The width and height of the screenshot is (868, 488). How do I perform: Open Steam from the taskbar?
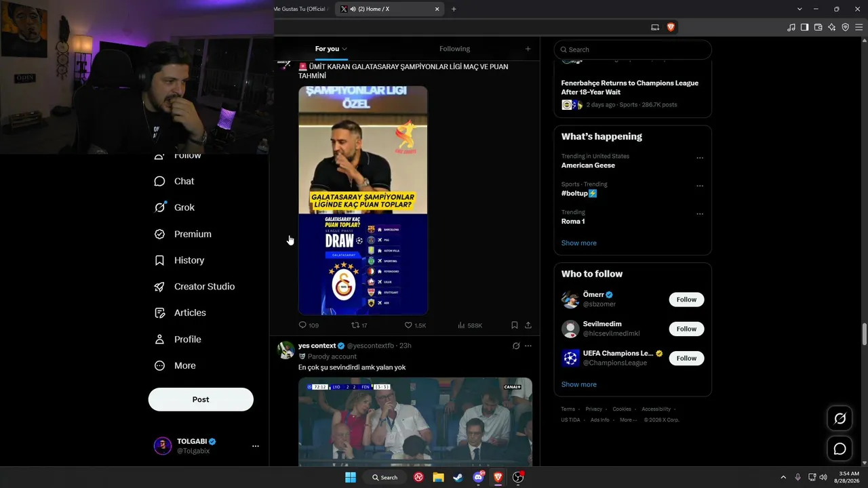(458, 477)
